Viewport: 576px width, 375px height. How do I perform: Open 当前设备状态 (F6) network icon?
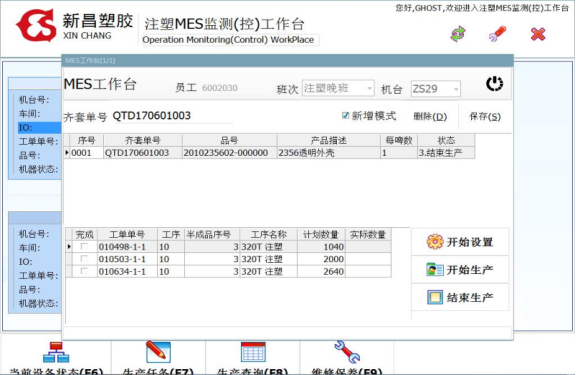[56, 353]
